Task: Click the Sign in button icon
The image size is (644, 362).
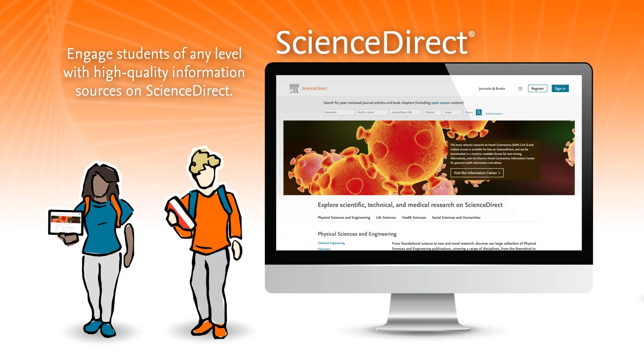Action: coord(560,88)
